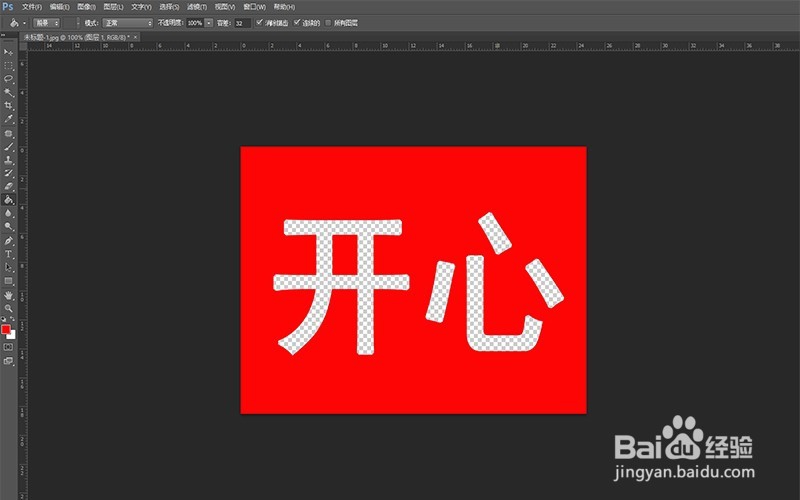Select the Dodge tool
The width and height of the screenshot is (800, 500).
point(8,227)
